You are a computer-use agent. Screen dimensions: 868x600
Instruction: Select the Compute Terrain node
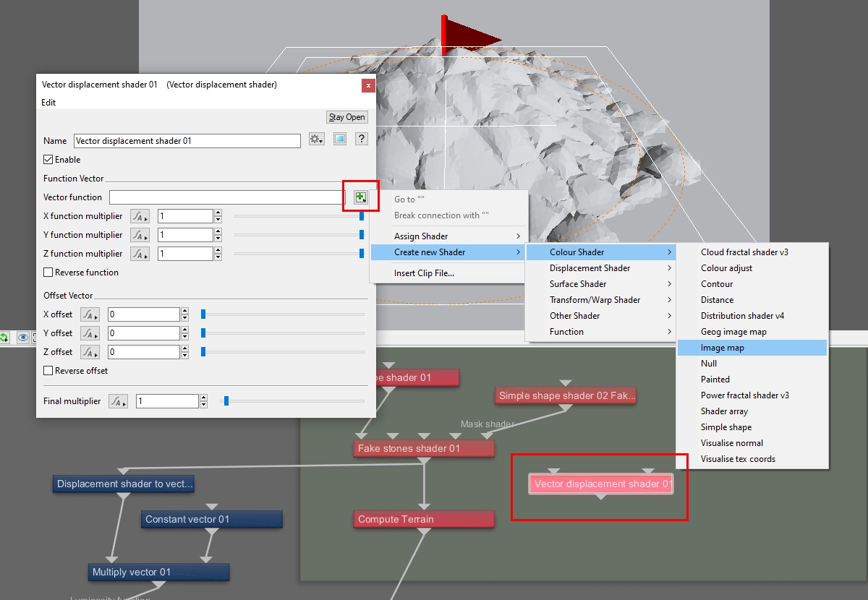pyautogui.click(x=425, y=520)
